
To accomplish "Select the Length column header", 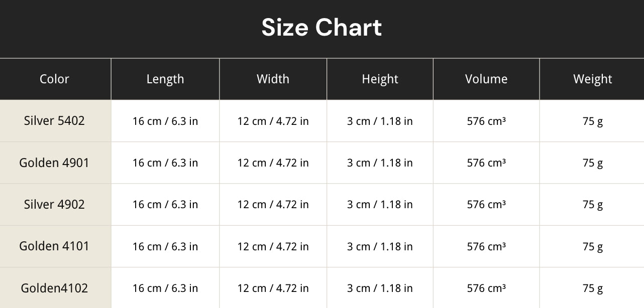I will point(165,79).
